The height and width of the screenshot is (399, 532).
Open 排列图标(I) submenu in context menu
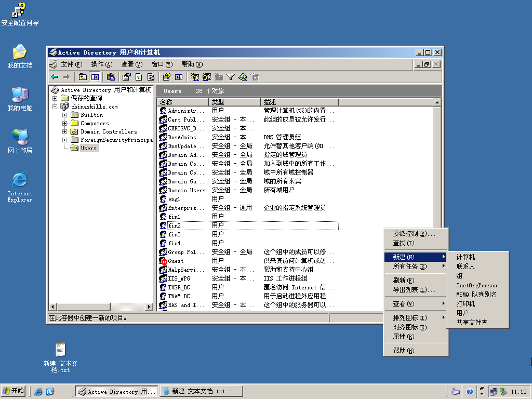coord(416,318)
